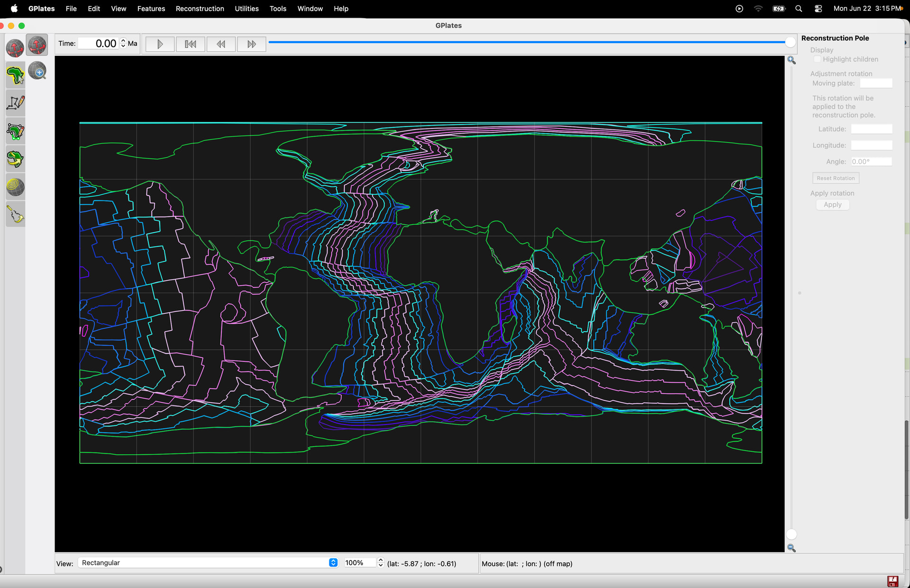910x588 pixels.
Task: Open Spotlight search
Action: pyautogui.click(x=799, y=9)
